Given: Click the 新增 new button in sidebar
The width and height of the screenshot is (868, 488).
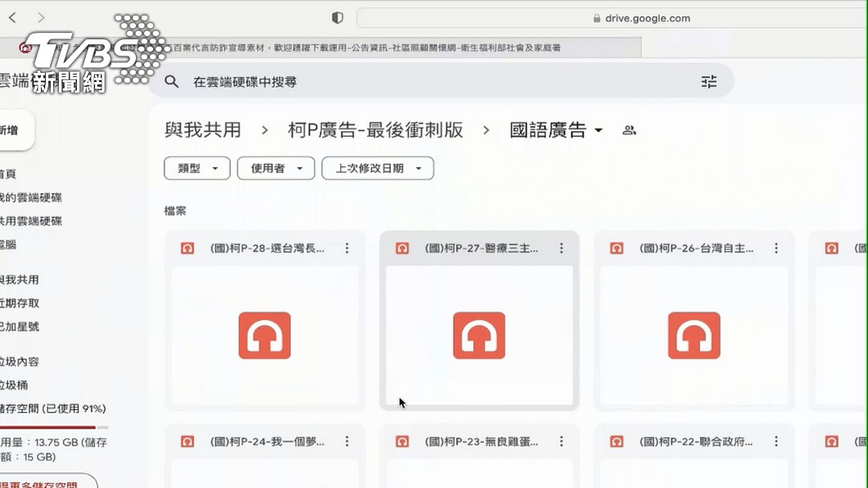Looking at the screenshot, I should [16, 130].
